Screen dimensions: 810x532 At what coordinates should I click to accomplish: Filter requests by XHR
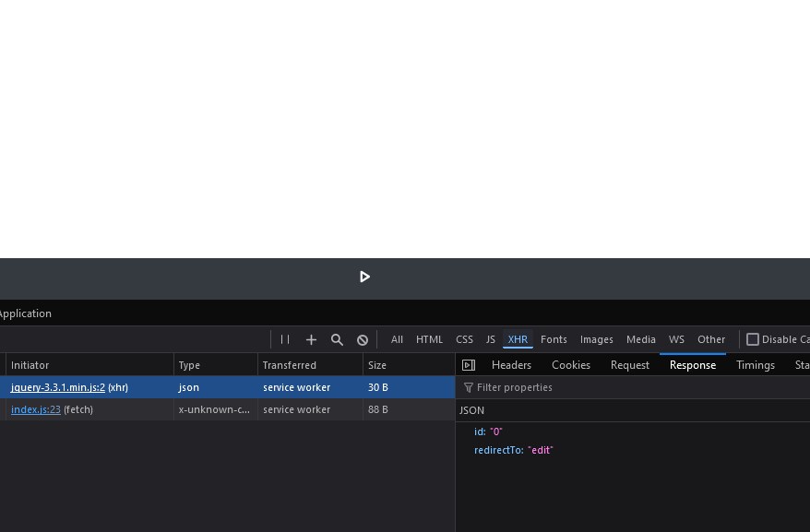(518, 339)
